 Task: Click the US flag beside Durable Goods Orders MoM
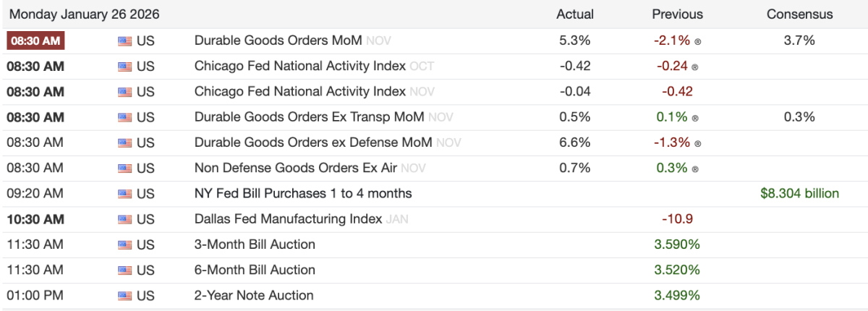(124, 41)
